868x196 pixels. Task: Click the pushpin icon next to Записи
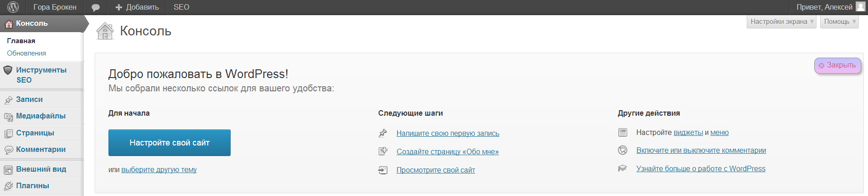(8, 100)
